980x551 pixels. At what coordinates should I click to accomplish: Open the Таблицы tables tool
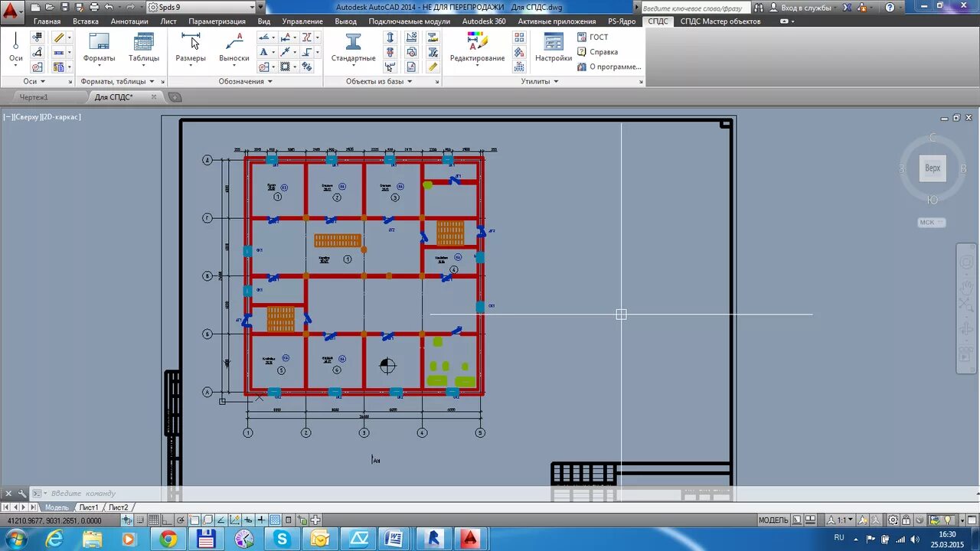click(144, 47)
